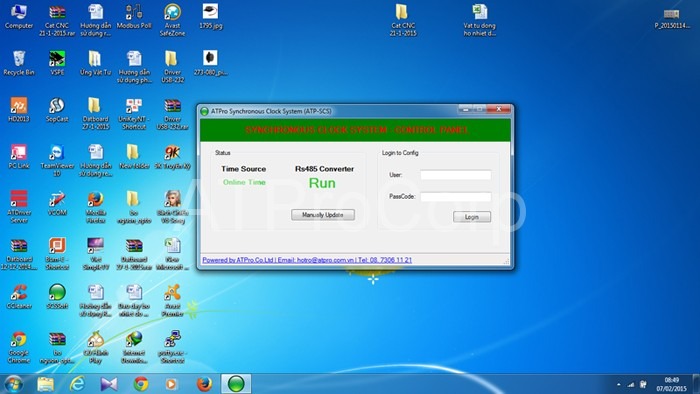Open Firefox from the taskbar
700x394 pixels.
(x=204, y=384)
